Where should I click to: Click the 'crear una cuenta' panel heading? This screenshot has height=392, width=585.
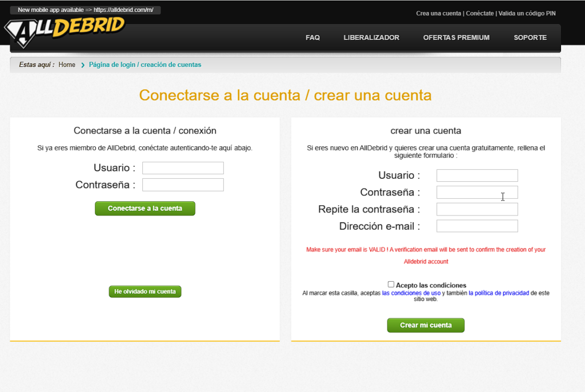426,131
